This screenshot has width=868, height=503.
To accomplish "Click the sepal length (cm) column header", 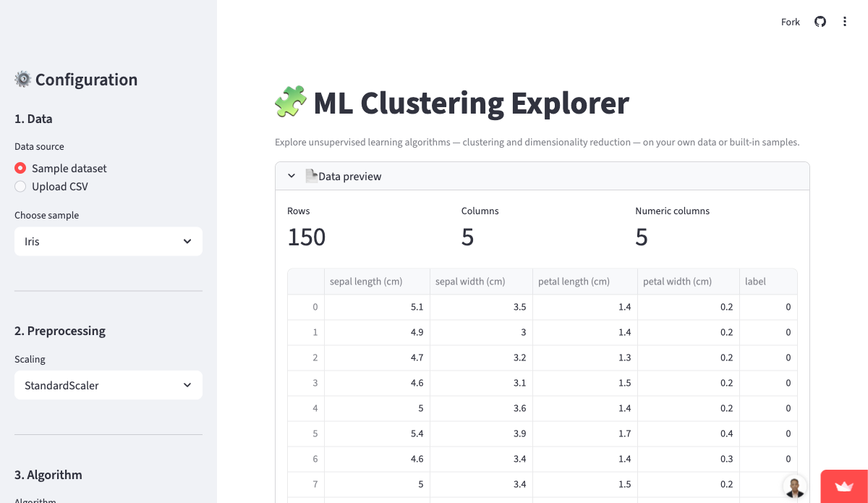I will tap(377, 282).
